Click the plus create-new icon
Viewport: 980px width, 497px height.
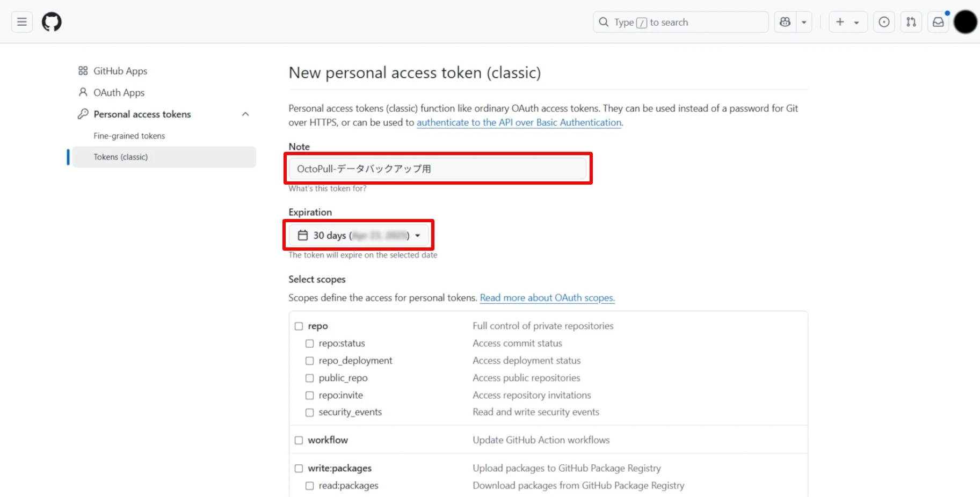tap(840, 22)
